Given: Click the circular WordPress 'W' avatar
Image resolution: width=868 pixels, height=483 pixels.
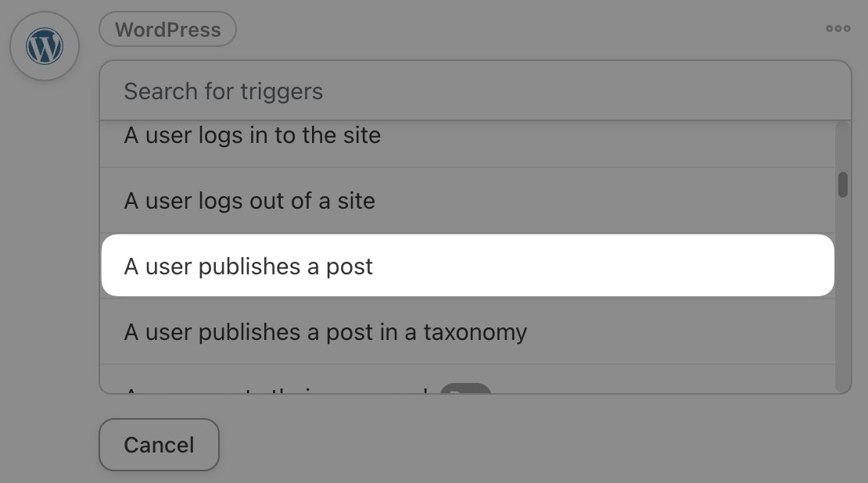Looking at the screenshot, I should [45, 46].
